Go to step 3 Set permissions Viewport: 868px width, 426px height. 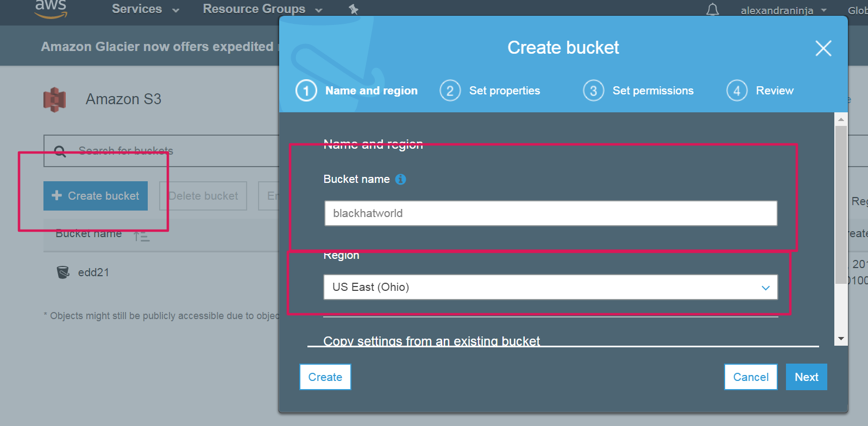[638, 91]
